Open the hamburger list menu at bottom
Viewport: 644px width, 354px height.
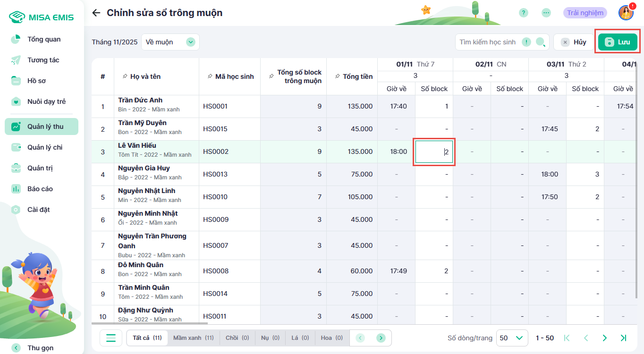[x=111, y=338]
